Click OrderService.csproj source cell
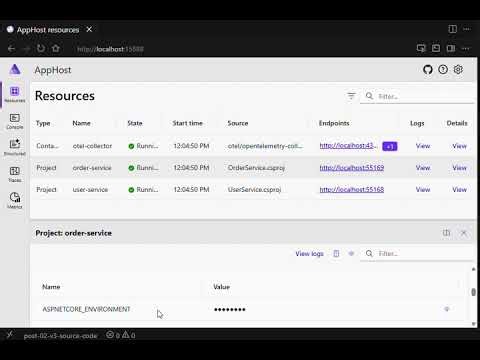This screenshot has width=480, height=360. (256, 168)
